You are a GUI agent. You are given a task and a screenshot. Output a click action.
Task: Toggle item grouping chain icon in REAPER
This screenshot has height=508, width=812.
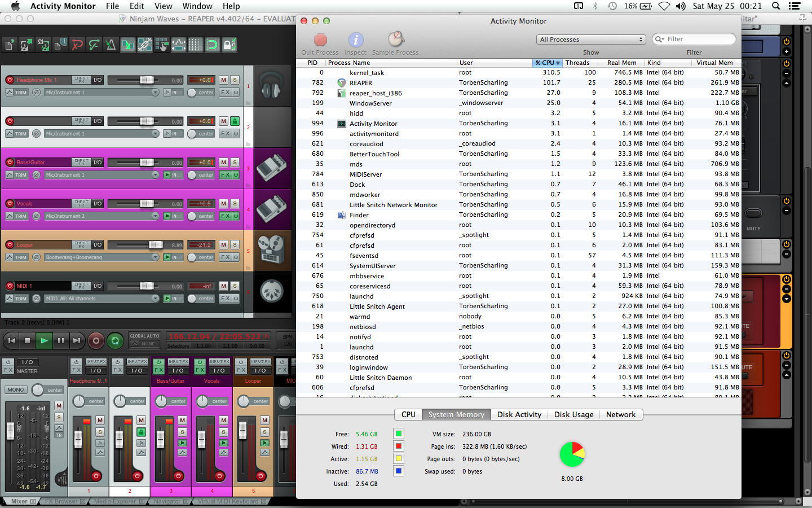[x=145, y=45]
